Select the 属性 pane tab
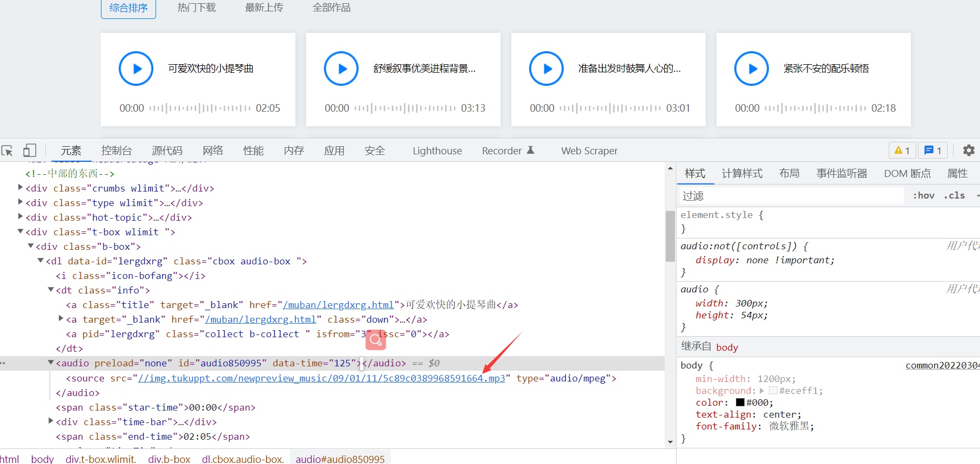The width and height of the screenshot is (980, 464). [957, 173]
